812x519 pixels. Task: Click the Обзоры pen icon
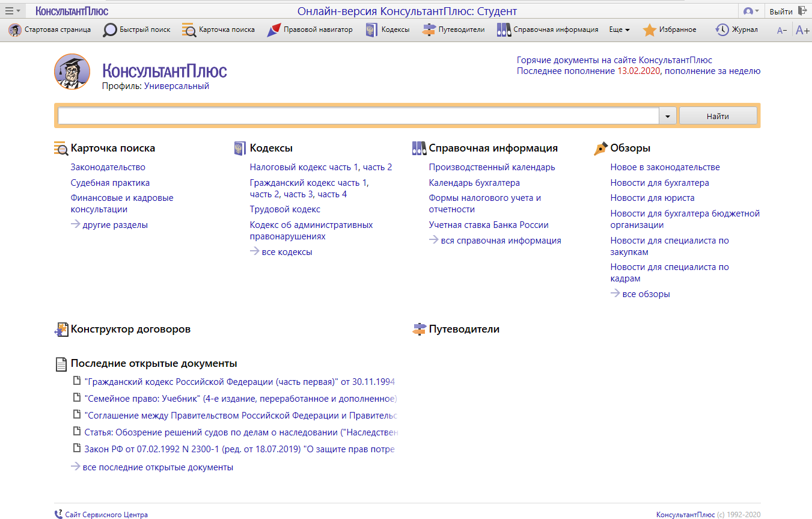click(600, 149)
